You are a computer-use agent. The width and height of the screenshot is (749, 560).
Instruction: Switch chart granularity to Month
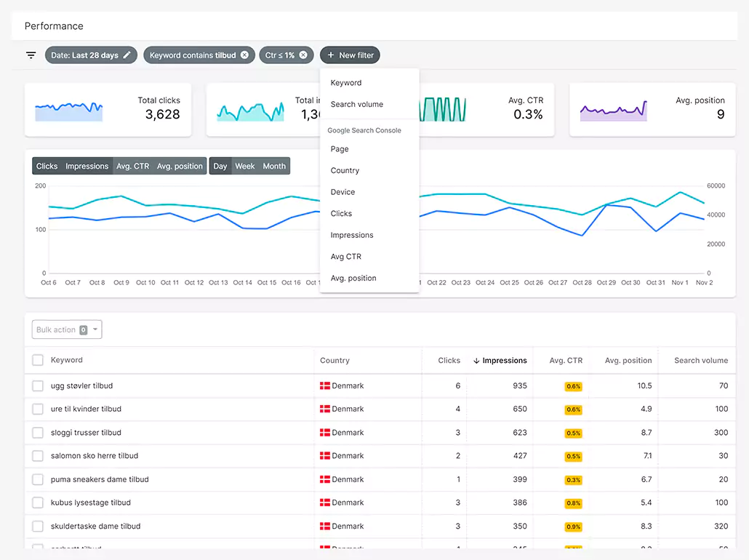pyautogui.click(x=274, y=166)
